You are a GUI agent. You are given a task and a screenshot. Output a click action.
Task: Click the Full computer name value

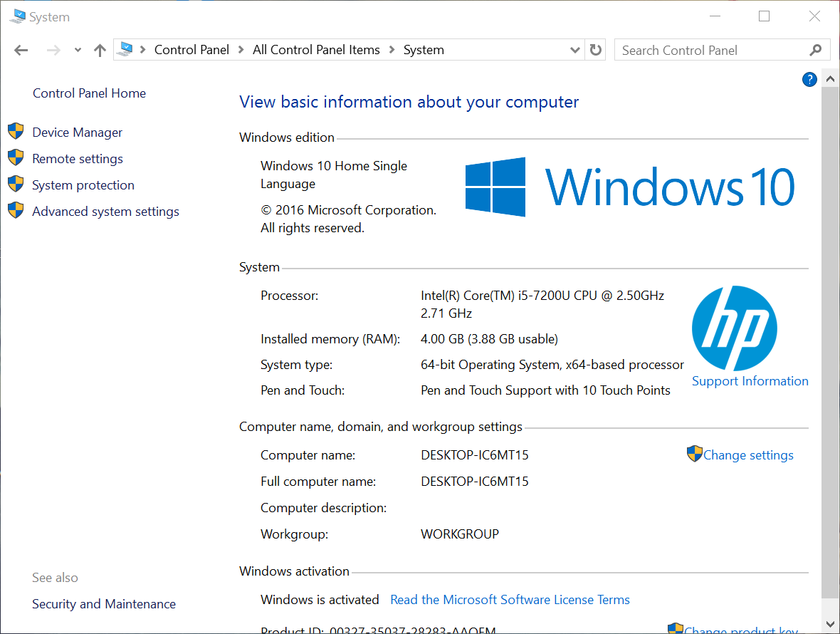point(475,482)
